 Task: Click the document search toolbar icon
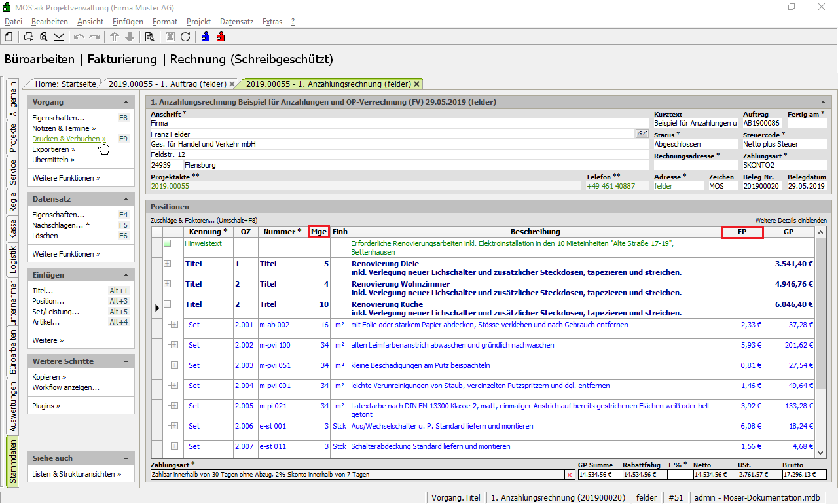point(150,37)
